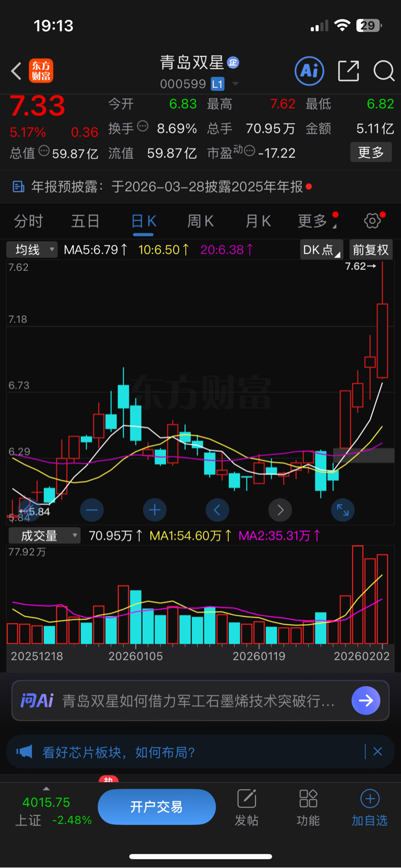Viewport: 401px width, 868px height.
Task: Click the MA5:6.79 indicator value
Action: click(96, 249)
